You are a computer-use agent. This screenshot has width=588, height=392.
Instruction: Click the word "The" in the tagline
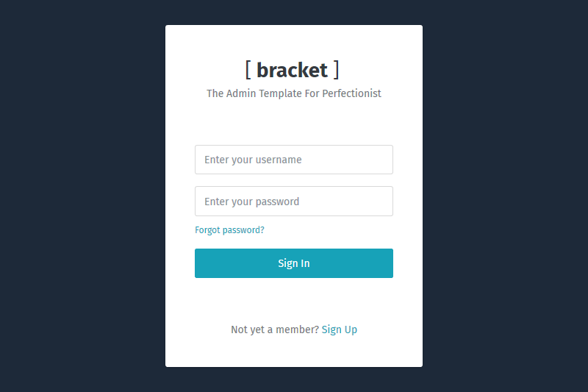tap(215, 94)
